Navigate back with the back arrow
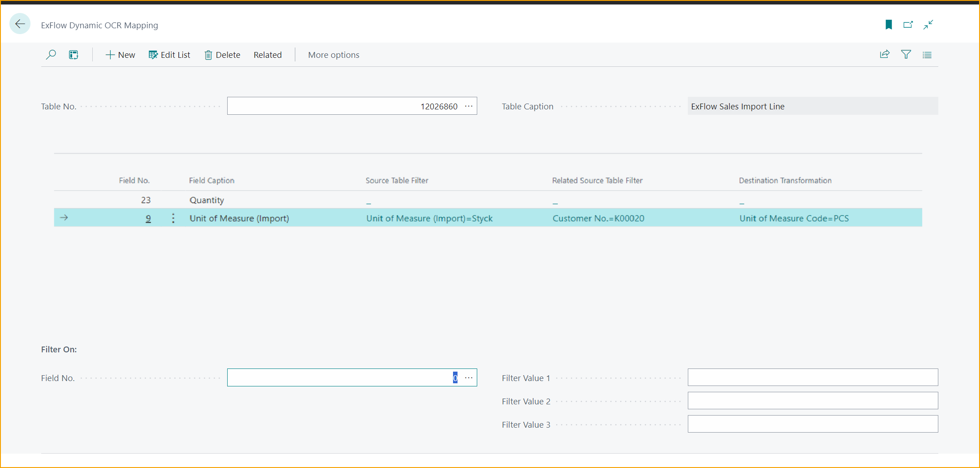The height and width of the screenshot is (468, 980). click(x=20, y=24)
